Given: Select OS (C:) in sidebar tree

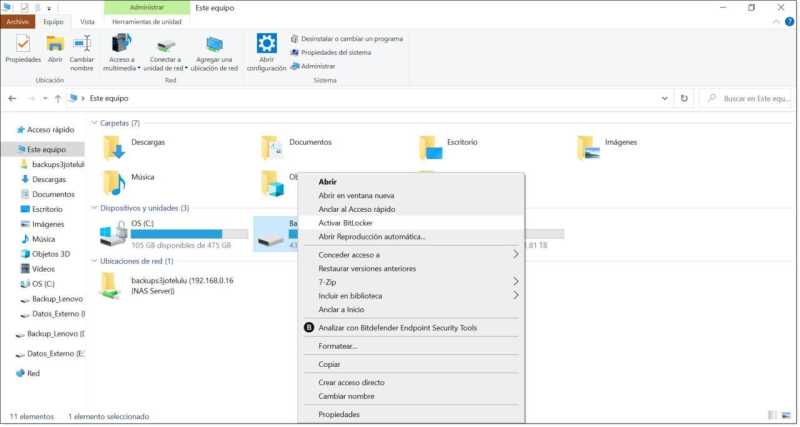Looking at the screenshot, I should pos(37,284).
